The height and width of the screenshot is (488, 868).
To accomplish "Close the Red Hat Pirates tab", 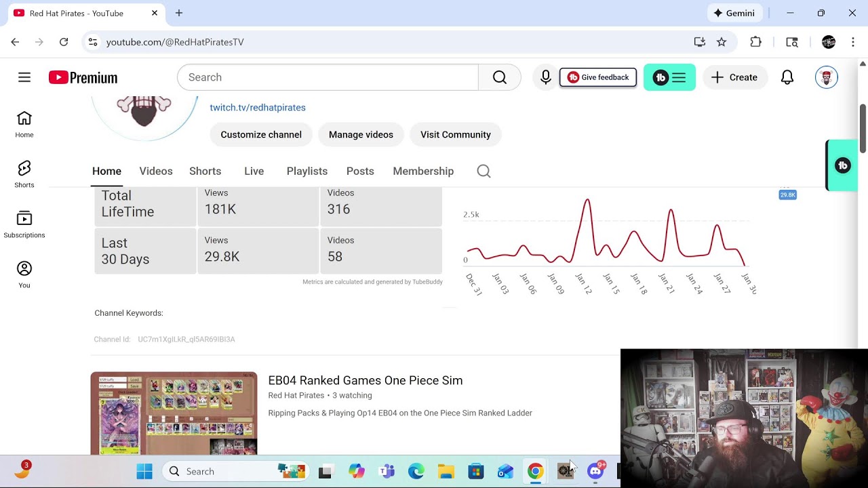I will 155,13.
